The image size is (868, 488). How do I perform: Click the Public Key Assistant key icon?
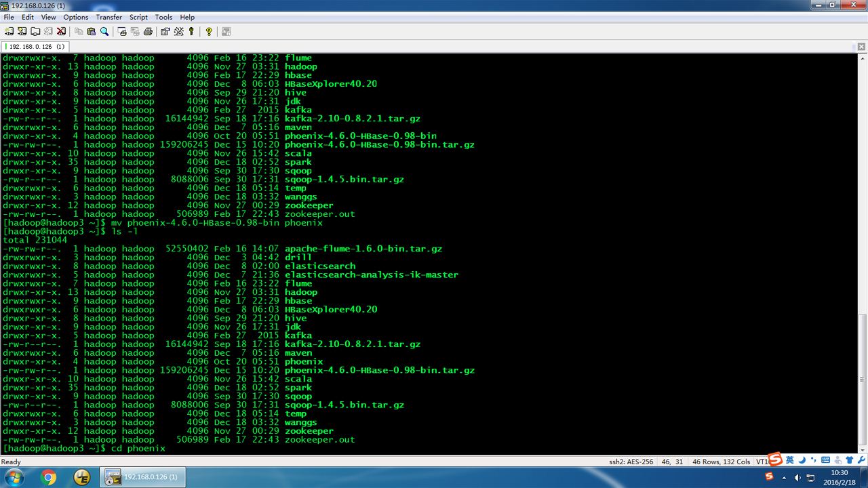click(191, 31)
